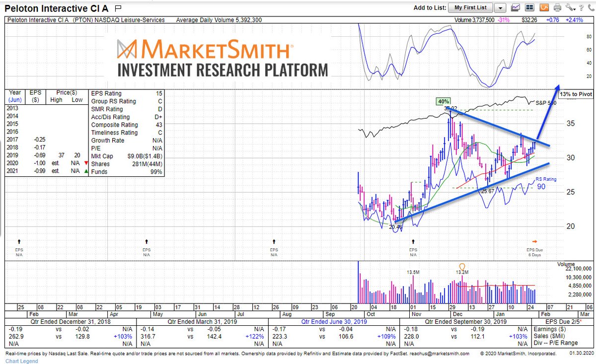Click the reachus@marketsmith.com email address
This screenshot has height=364, width=596.
point(439,354)
